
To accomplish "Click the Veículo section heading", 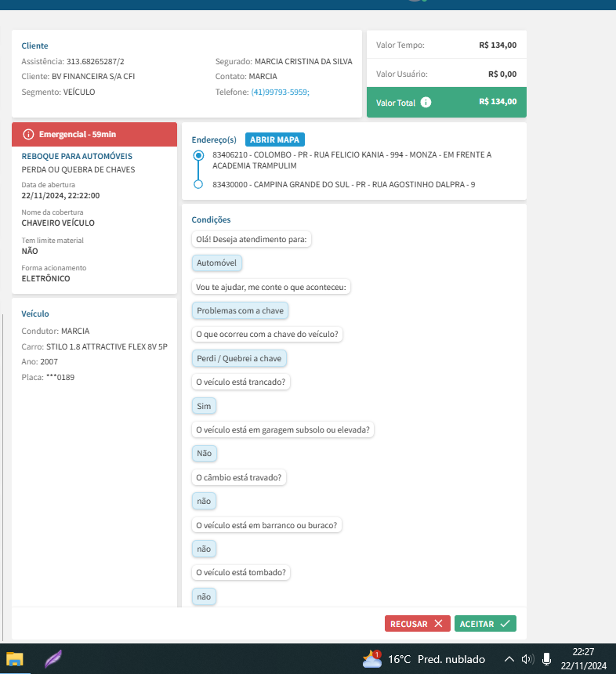I will point(35,313).
